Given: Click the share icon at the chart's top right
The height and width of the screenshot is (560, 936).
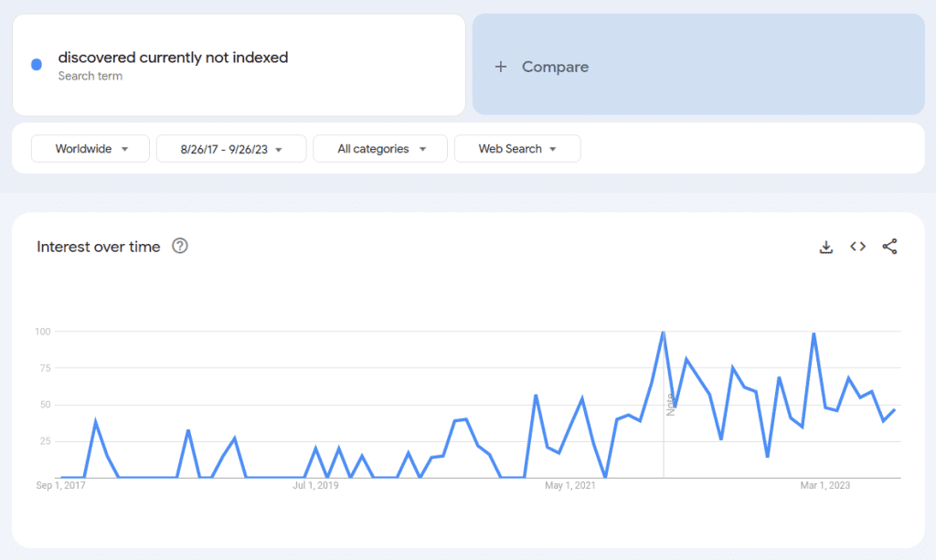Looking at the screenshot, I should pyautogui.click(x=889, y=246).
